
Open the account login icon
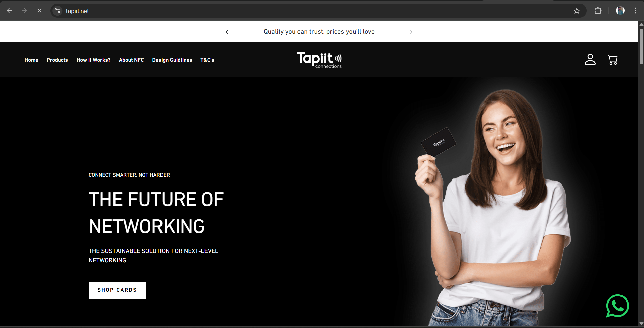590,60
